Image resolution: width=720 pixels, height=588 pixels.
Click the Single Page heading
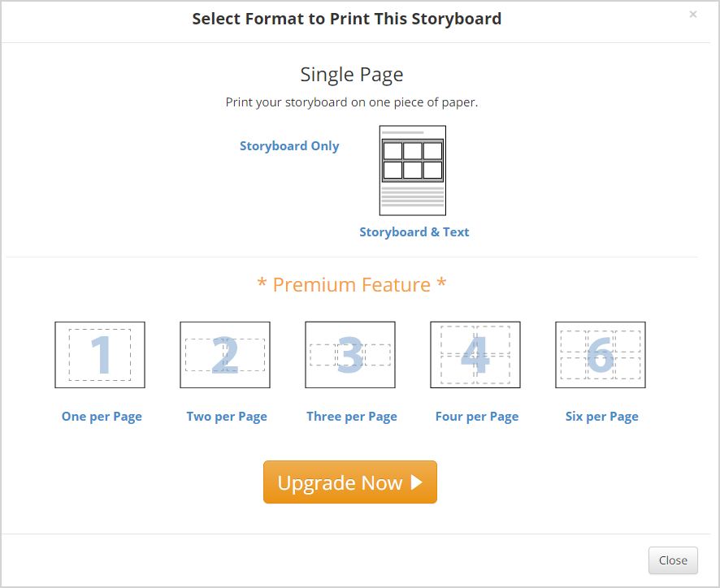coord(352,75)
